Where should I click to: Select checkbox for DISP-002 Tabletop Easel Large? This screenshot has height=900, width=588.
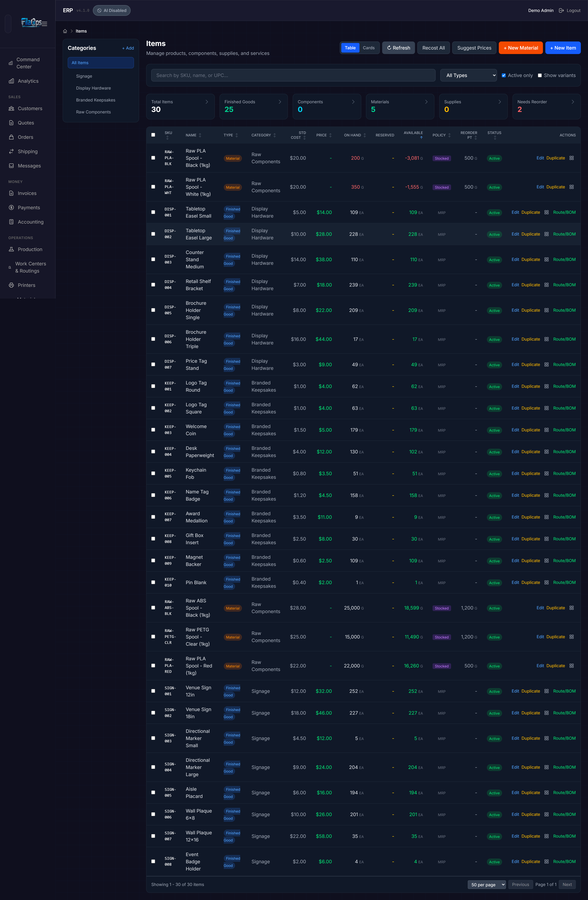(153, 234)
